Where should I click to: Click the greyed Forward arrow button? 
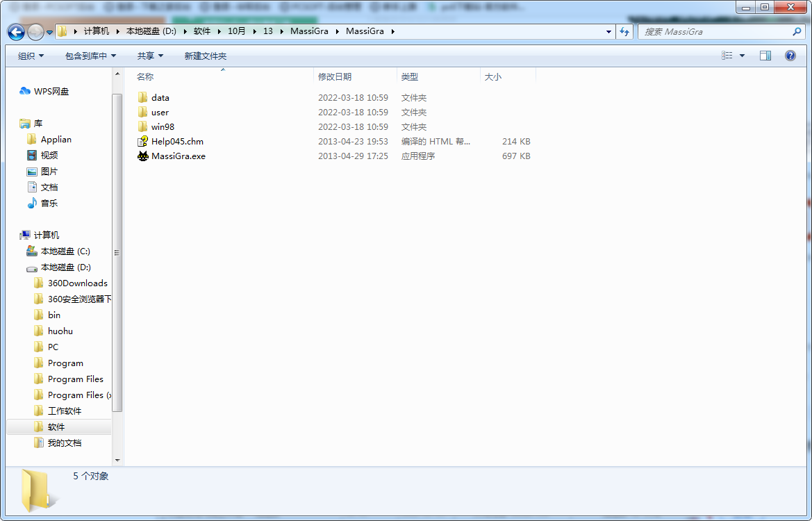point(35,32)
